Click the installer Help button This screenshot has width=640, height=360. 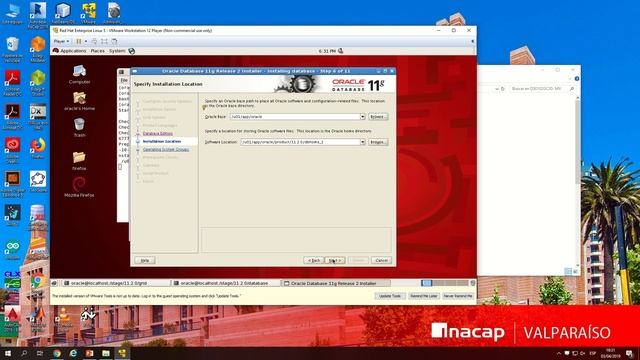[x=145, y=260]
